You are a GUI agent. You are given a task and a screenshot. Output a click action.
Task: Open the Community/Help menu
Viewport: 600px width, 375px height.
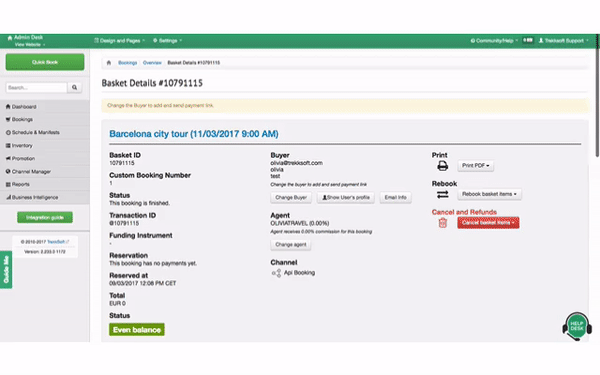tap(494, 41)
